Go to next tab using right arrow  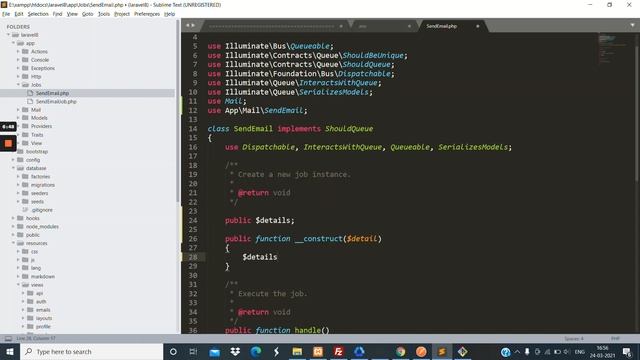[193, 25]
